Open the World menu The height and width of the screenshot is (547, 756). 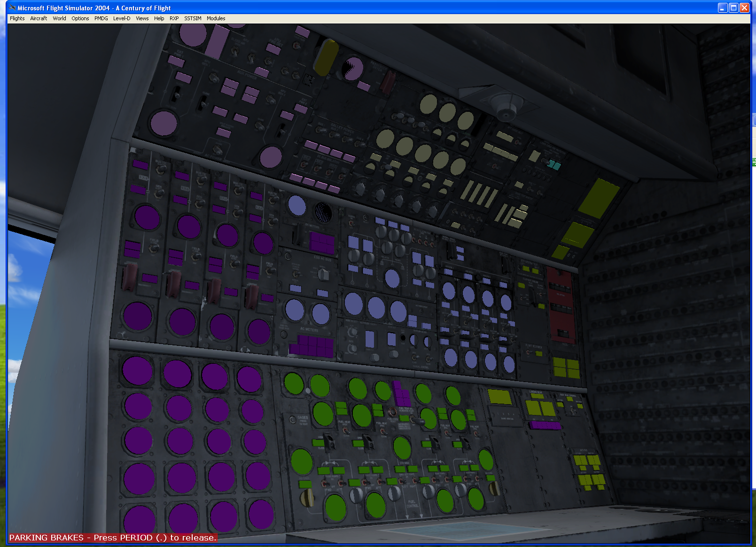pyautogui.click(x=59, y=18)
